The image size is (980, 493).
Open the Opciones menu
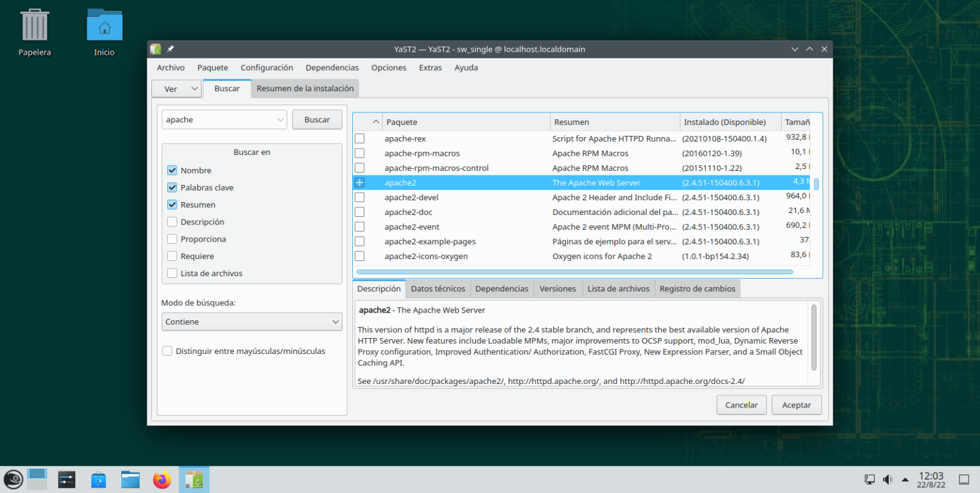click(x=389, y=67)
